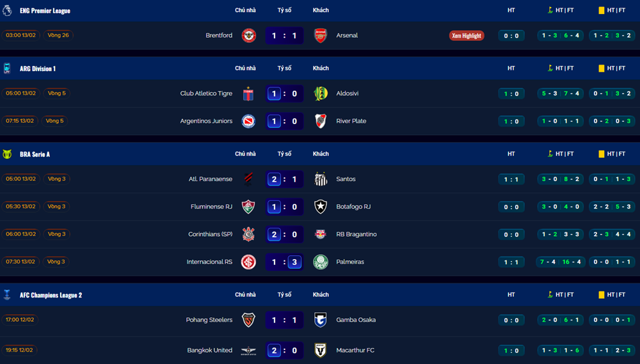Click the Botafogo RJ team name
640x364 pixels.
coord(353,207)
